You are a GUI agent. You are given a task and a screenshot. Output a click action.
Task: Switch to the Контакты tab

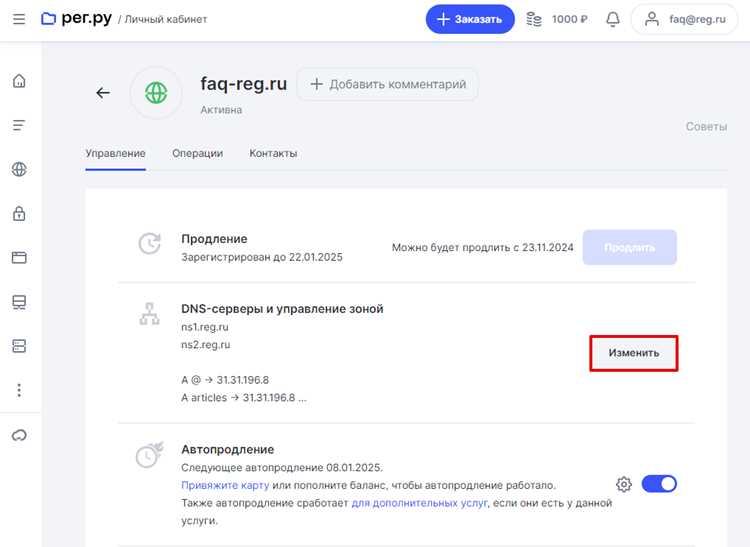(273, 153)
